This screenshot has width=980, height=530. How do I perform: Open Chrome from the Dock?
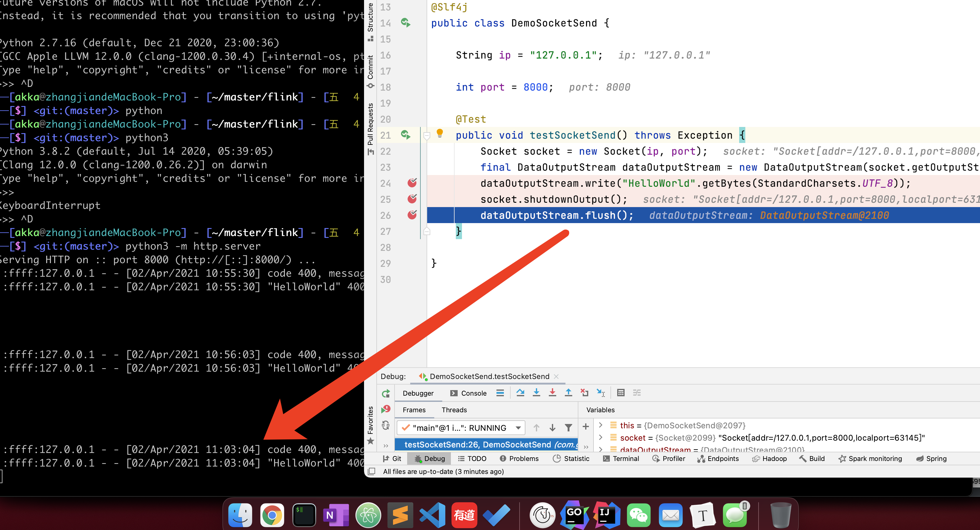(x=272, y=515)
